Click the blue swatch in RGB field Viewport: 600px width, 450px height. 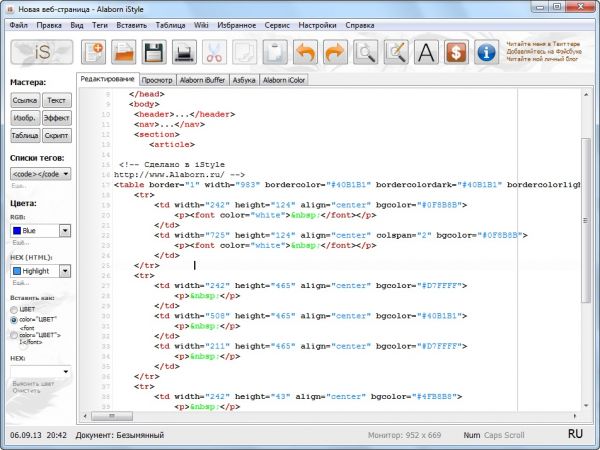(18, 231)
